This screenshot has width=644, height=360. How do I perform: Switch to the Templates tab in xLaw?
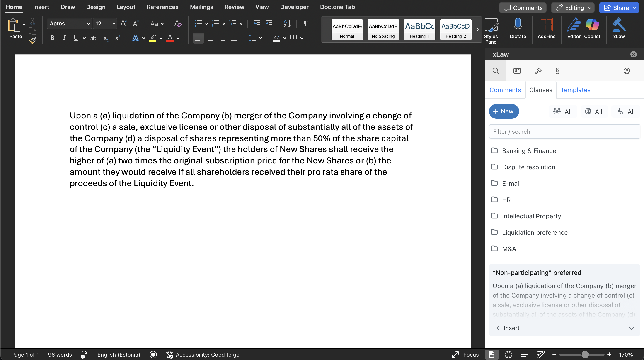(575, 90)
